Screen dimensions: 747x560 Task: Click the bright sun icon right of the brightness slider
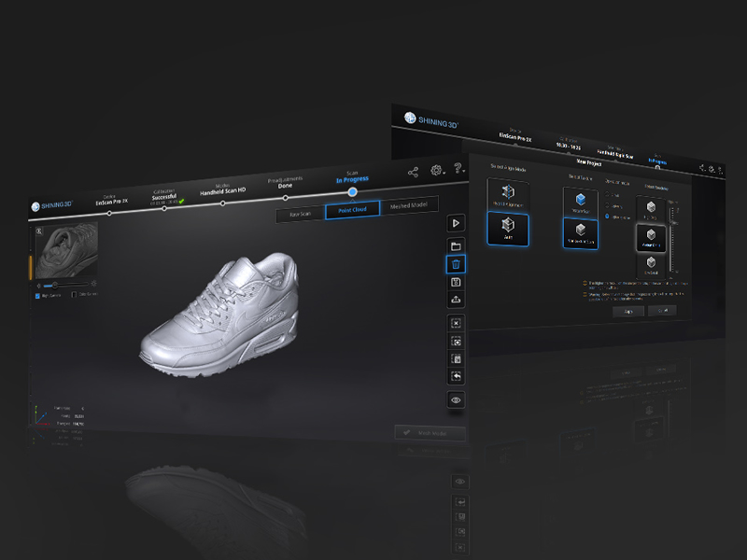click(x=93, y=284)
